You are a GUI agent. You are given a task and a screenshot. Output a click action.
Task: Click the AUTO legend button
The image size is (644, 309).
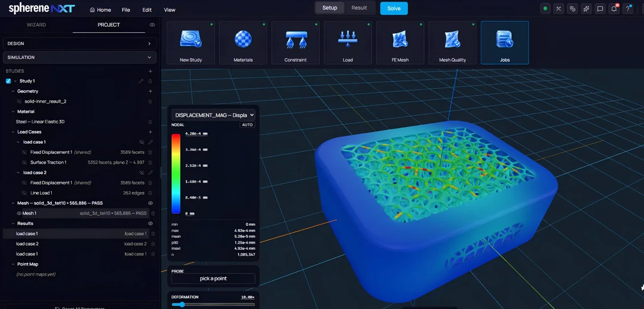247,125
